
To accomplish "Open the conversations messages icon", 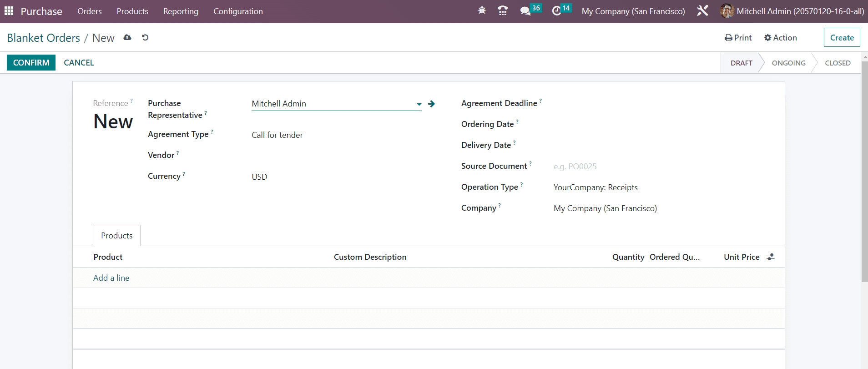I will 525,10.
